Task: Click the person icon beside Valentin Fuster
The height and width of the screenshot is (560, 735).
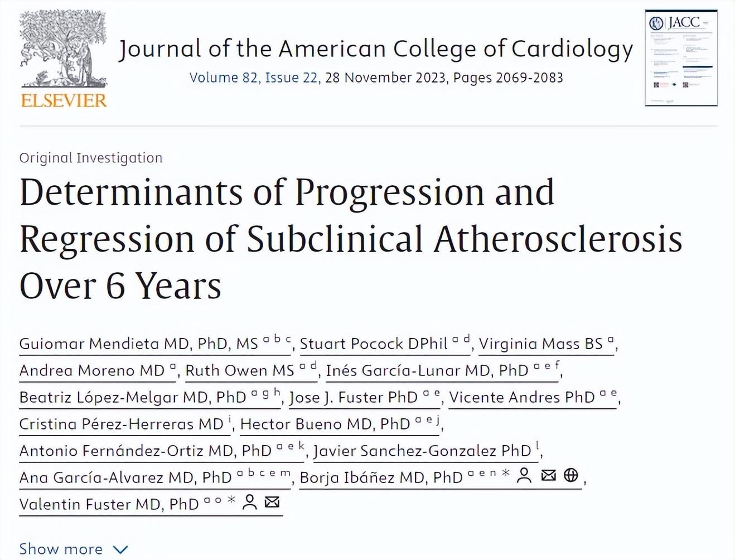Action: tap(250, 502)
